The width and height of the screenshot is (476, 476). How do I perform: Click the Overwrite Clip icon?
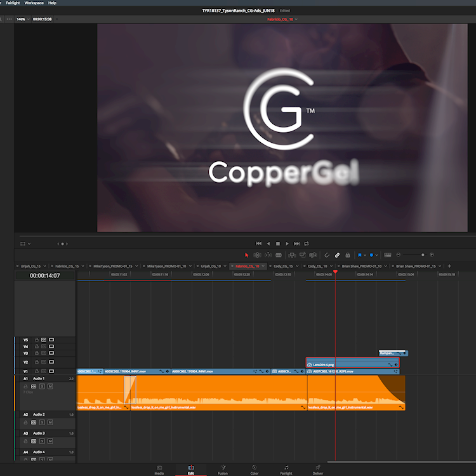coord(302,255)
